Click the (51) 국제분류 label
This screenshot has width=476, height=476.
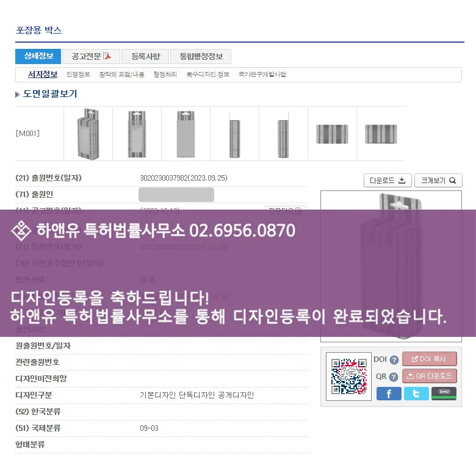click(38, 428)
